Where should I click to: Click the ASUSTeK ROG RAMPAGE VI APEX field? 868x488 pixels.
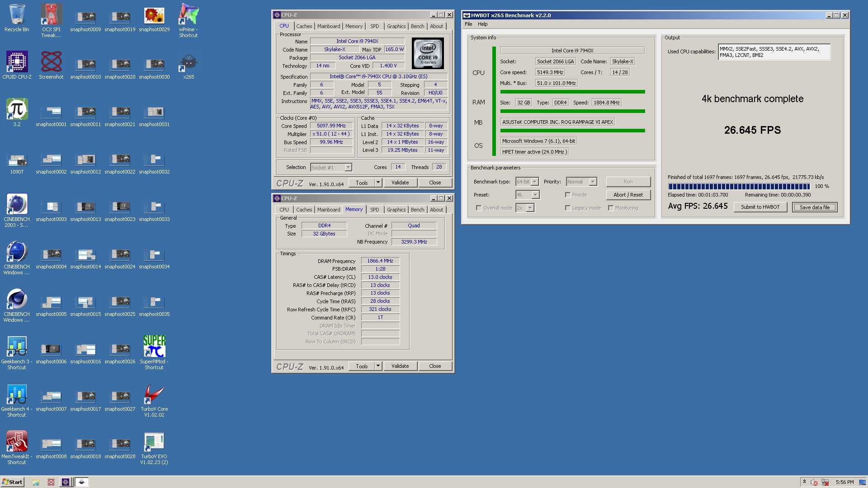pos(557,122)
